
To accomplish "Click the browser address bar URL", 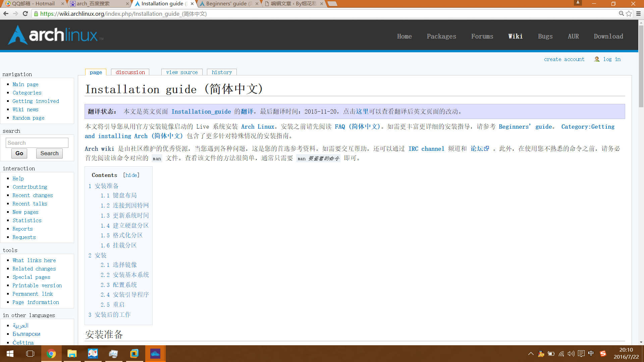I will pyautogui.click(x=123, y=14).
